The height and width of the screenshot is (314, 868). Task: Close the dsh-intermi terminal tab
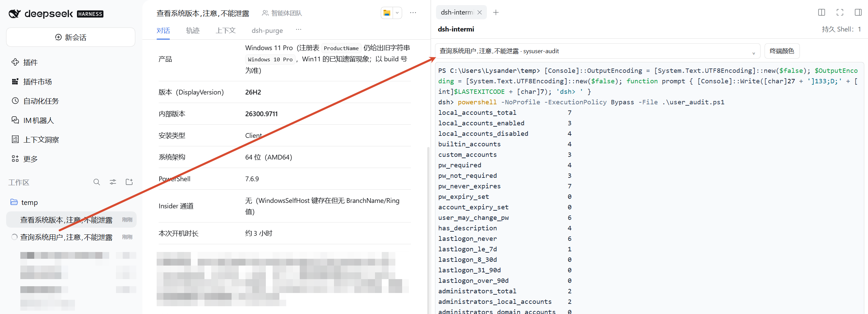tap(479, 13)
